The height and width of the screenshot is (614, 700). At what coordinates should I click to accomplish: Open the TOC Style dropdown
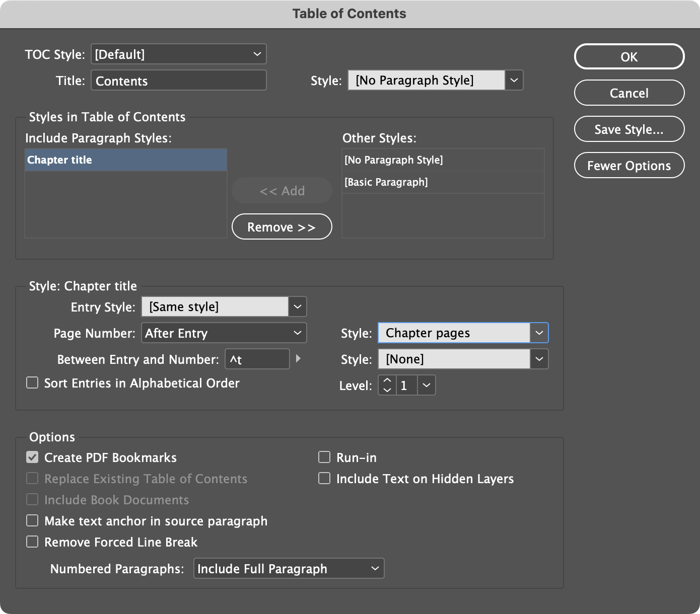point(178,54)
